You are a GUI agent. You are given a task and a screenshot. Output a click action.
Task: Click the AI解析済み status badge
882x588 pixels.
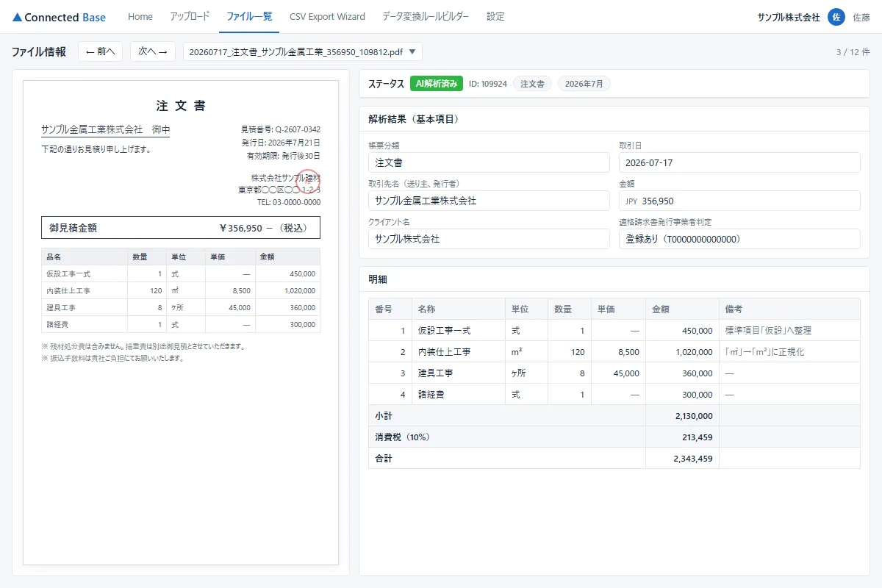pos(437,84)
